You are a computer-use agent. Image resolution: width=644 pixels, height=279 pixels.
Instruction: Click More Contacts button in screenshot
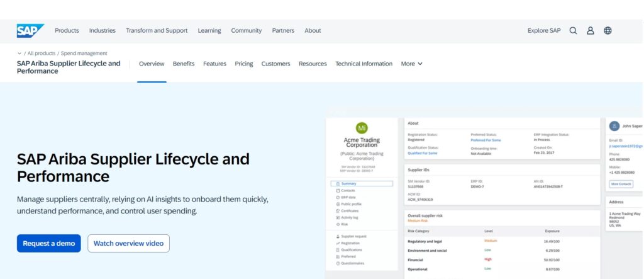tap(621, 184)
